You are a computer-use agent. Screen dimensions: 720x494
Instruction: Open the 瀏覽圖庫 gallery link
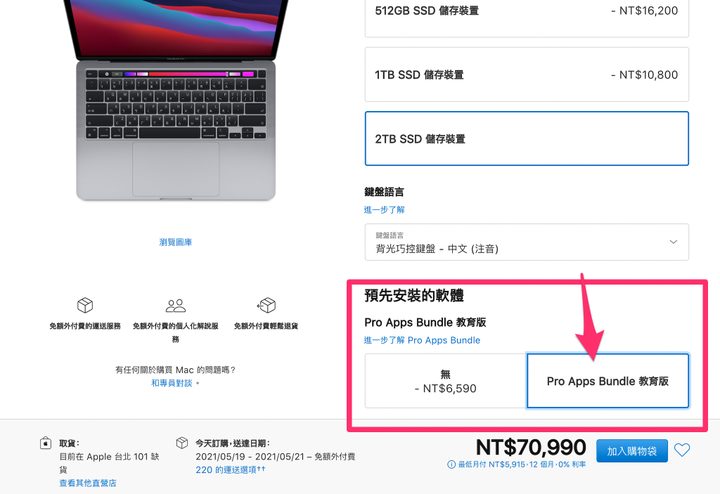pyautogui.click(x=175, y=242)
